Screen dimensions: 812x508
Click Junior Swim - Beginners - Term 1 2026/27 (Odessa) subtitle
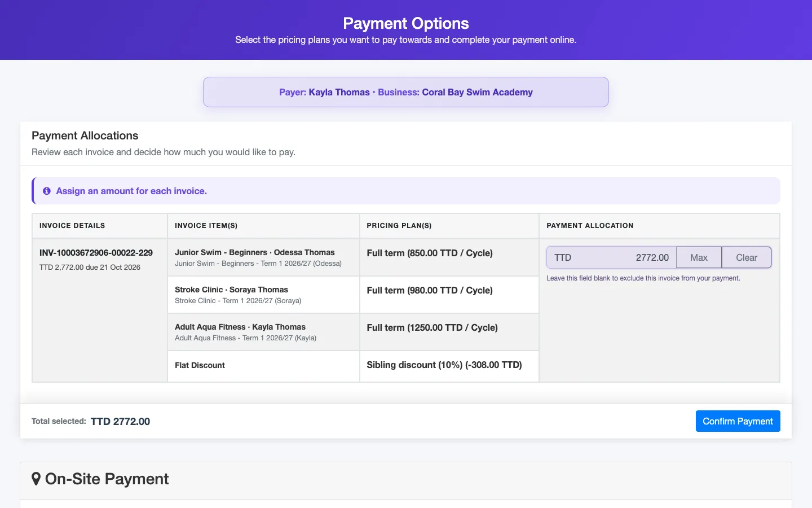tap(258, 264)
